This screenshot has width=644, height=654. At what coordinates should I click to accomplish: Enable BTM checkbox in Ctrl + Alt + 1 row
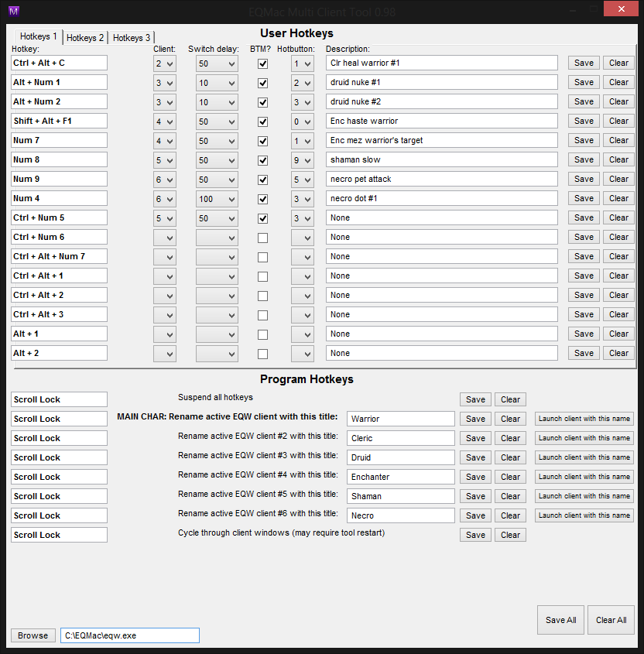(x=262, y=276)
